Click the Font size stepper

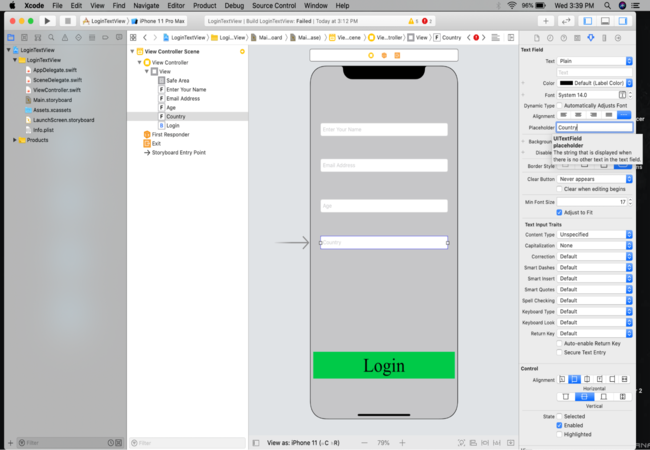630,95
